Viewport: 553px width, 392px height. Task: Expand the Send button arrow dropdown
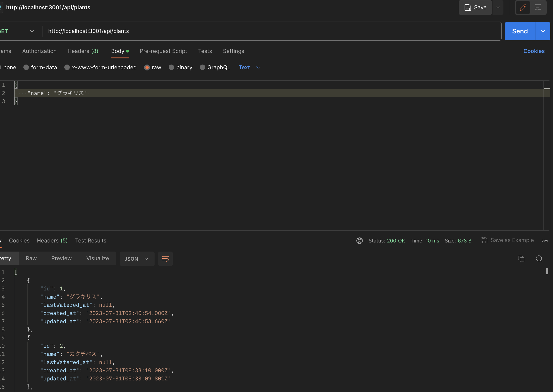click(x=543, y=31)
